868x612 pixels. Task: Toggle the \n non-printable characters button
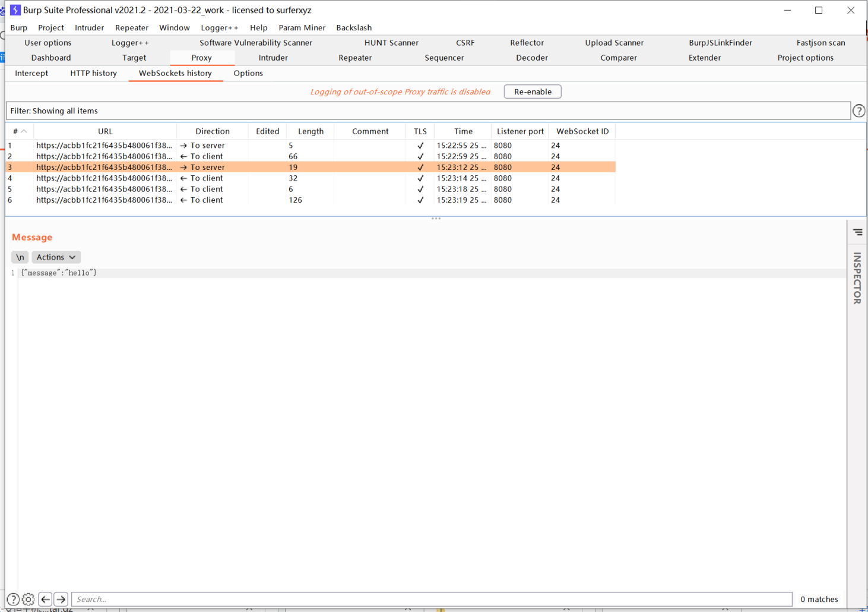pos(20,257)
